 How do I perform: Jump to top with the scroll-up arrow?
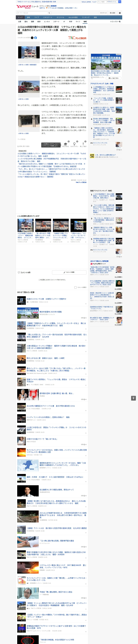[133, 398]
